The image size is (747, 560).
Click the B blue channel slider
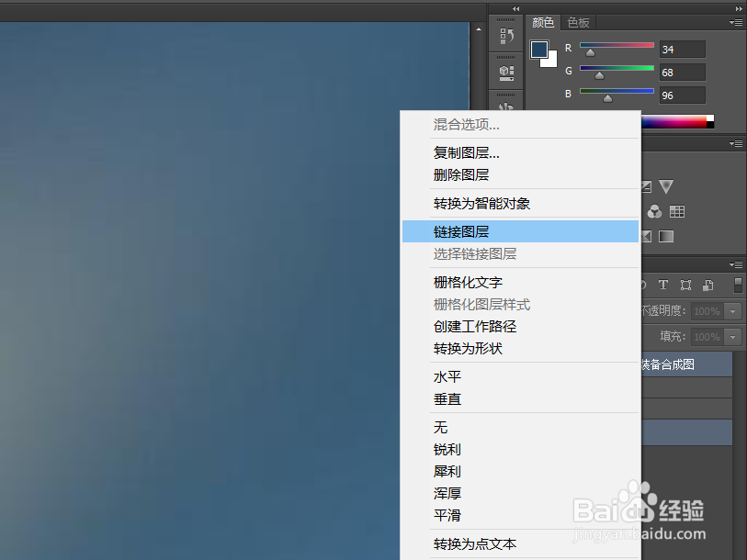pyautogui.click(x=617, y=91)
